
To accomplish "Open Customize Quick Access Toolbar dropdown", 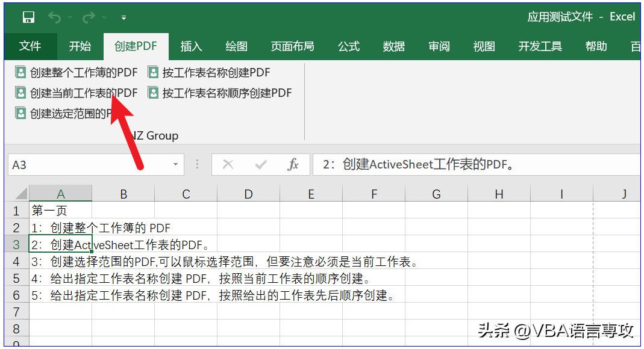I will tap(123, 17).
